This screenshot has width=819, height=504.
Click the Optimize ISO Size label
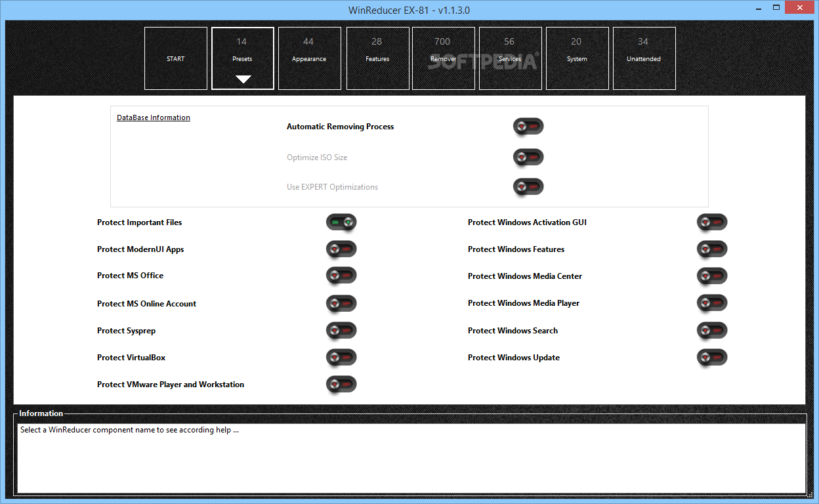(x=317, y=157)
